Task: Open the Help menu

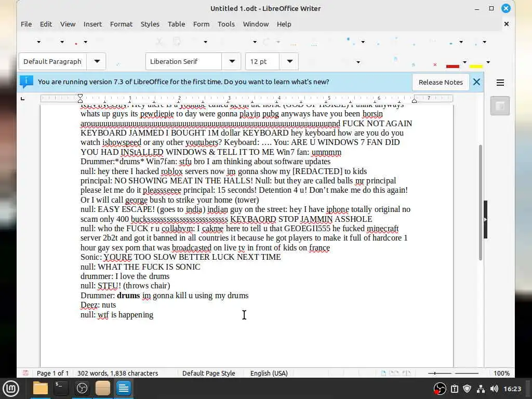Action: 284,24
